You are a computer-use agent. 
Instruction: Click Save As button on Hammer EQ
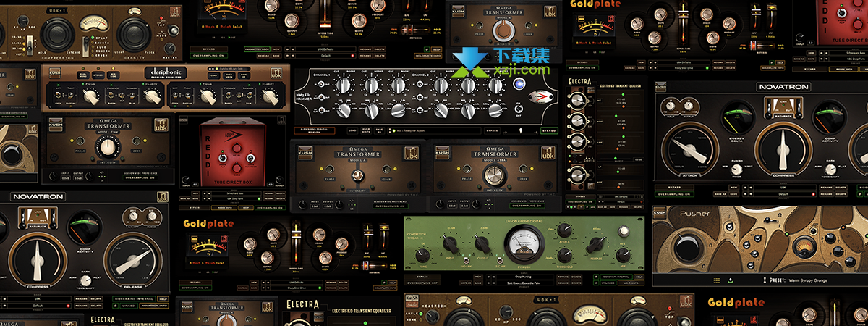[379, 130]
